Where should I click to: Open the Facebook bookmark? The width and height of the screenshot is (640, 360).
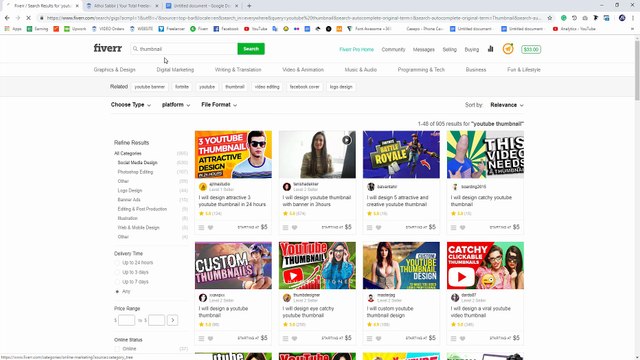tap(226, 29)
